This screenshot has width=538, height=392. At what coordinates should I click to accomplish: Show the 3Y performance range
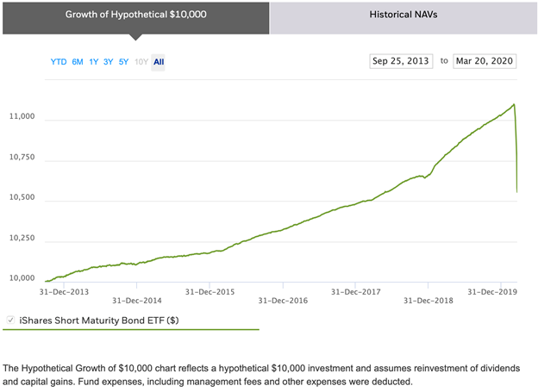coord(109,62)
